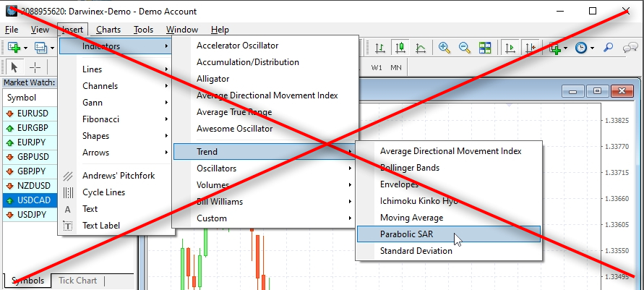The width and height of the screenshot is (644, 290).
Task: Expand the Fibonacci submenu
Action: [116, 119]
